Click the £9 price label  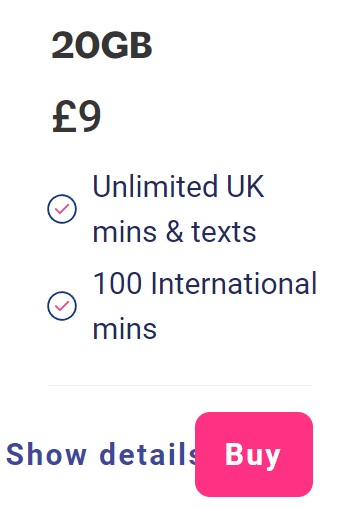point(76,117)
